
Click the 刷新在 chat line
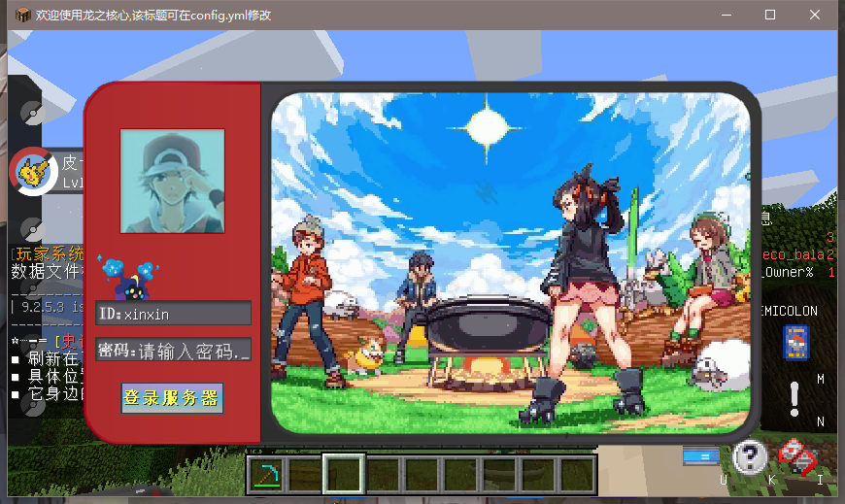tap(52, 358)
